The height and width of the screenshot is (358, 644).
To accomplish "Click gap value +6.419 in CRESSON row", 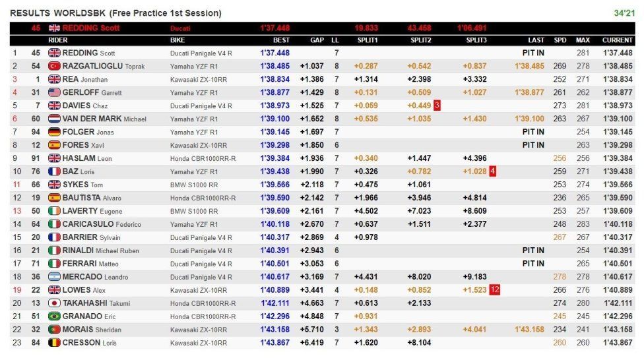I will (x=311, y=342).
